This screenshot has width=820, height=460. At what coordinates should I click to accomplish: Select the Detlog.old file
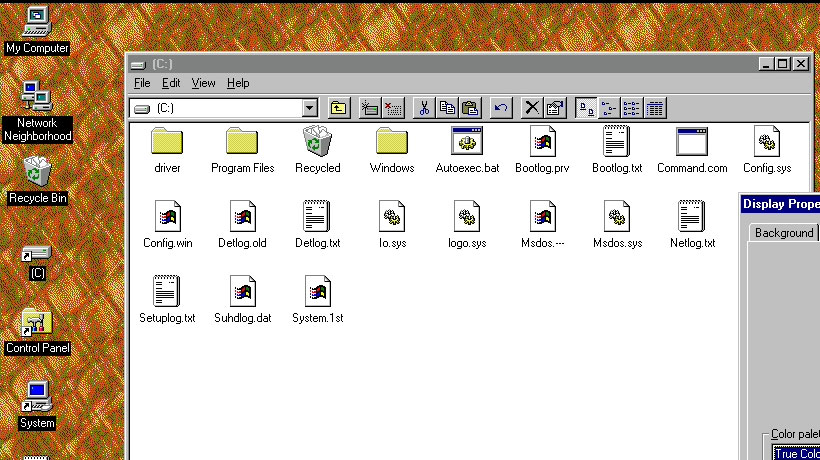coord(242,225)
